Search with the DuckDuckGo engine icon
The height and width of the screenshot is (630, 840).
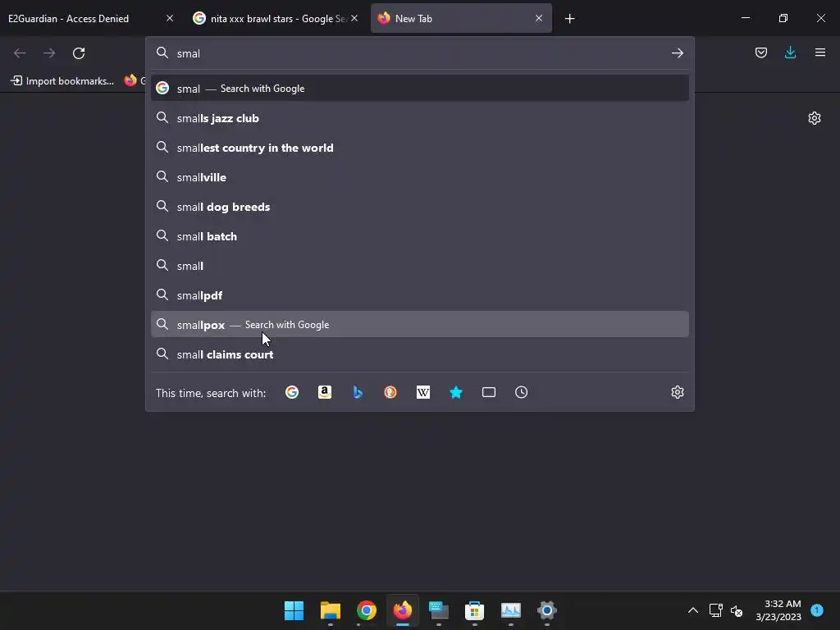(x=390, y=392)
